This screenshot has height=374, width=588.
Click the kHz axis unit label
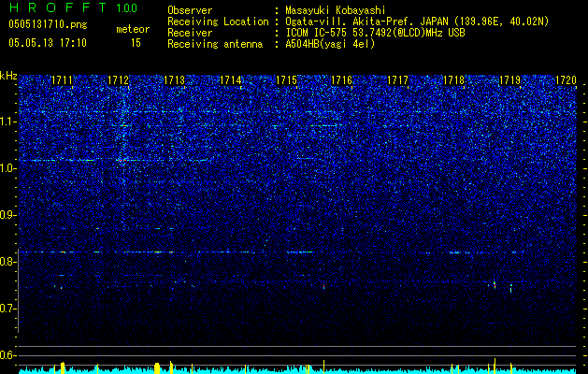tap(8, 76)
